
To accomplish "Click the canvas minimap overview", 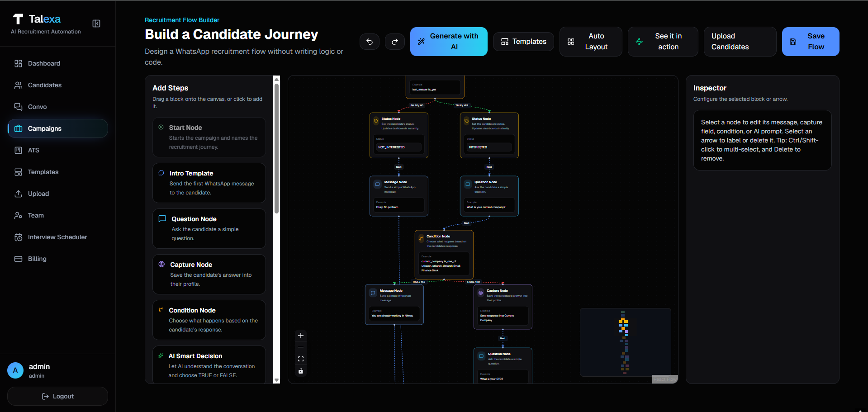I will pos(625,342).
